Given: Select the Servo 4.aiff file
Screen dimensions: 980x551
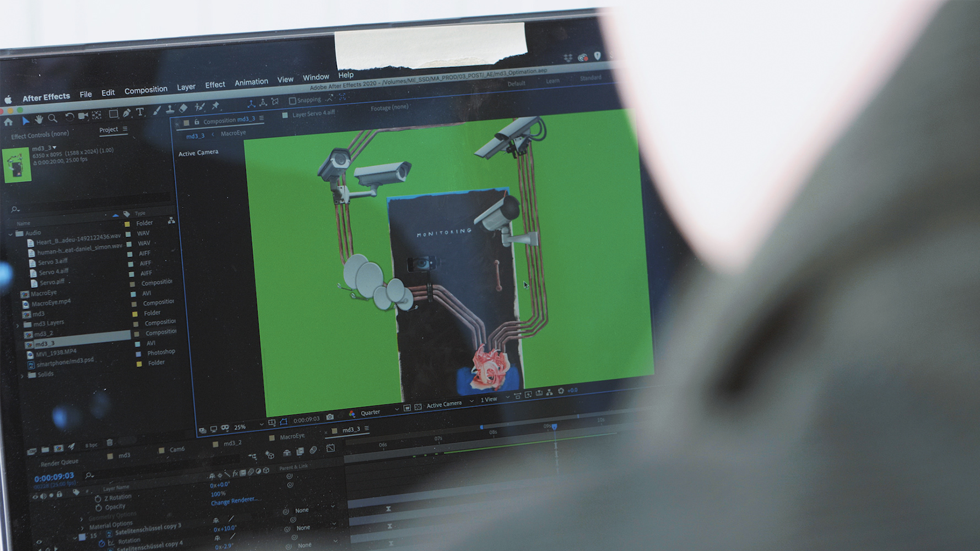Looking at the screenshot, I should click(53, 272).
